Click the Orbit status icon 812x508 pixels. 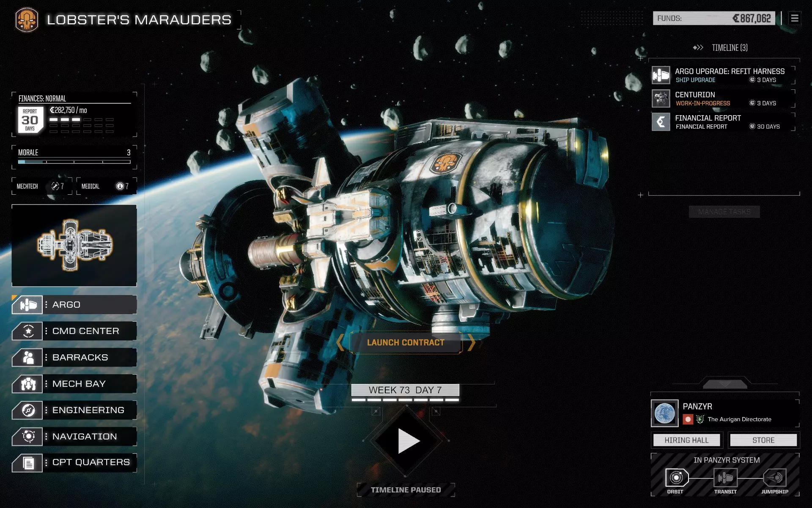676,478
